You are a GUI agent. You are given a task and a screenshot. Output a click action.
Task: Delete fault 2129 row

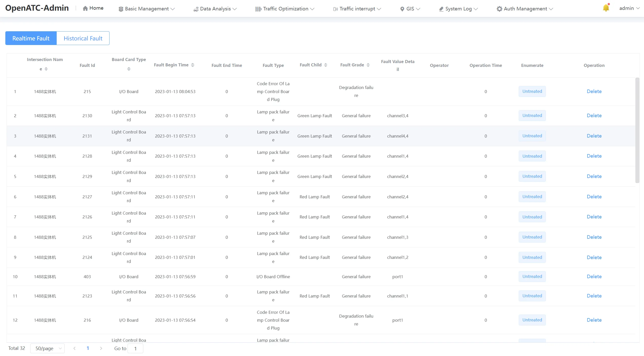tap(594, 176)
